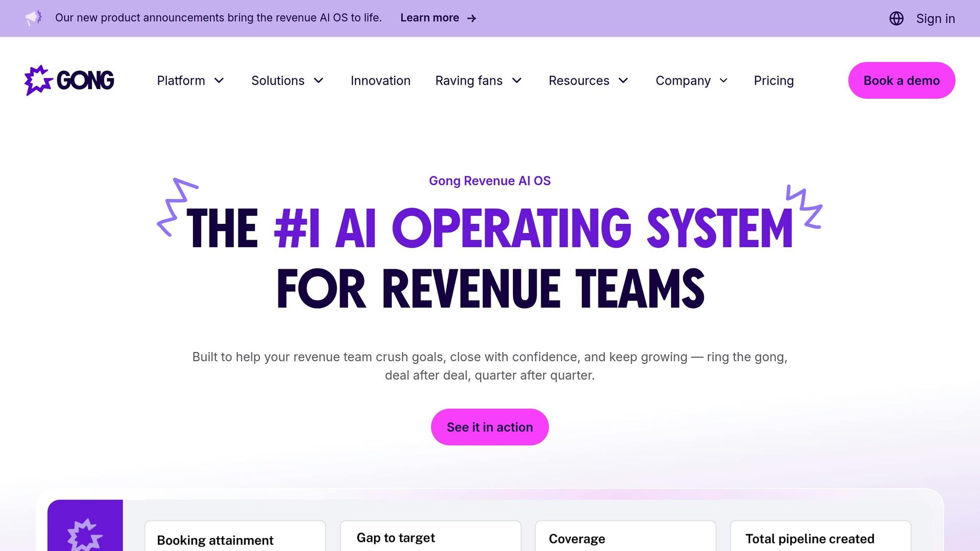Click the See it in action button

point(490,427)
